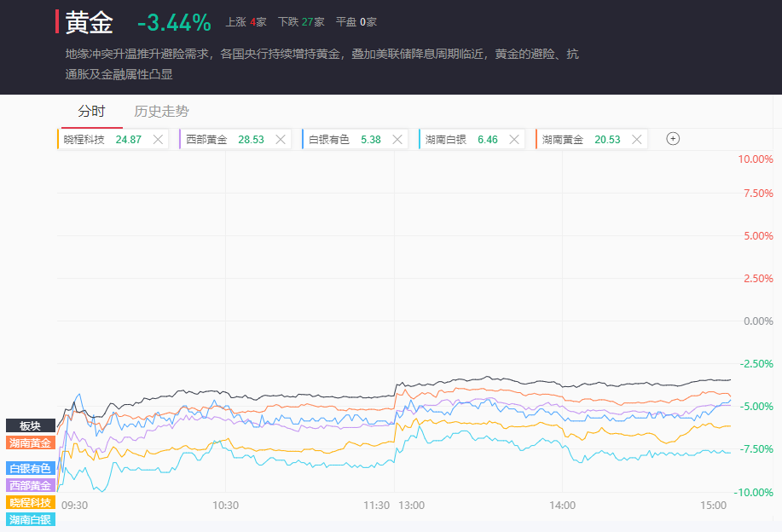The width and height of the screenshot is (782, 532).
Task: Open the 历史走势 tab
Action: click(x=161, y=112)
